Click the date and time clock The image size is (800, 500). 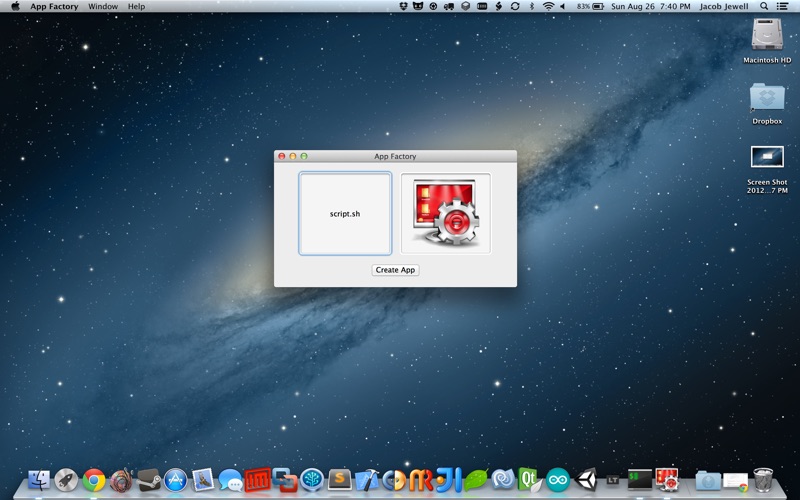pyautogui.click(x=651, y=6)
